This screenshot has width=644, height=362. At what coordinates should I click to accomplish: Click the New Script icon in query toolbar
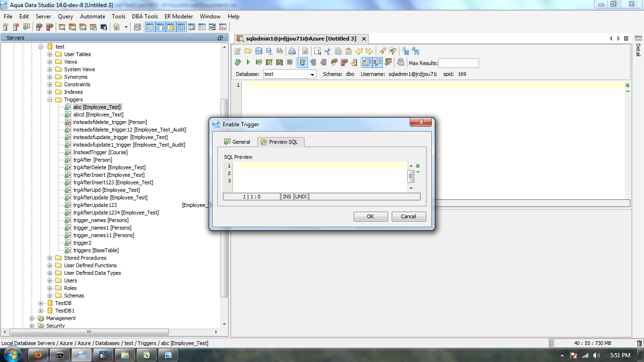coord(238,51)
